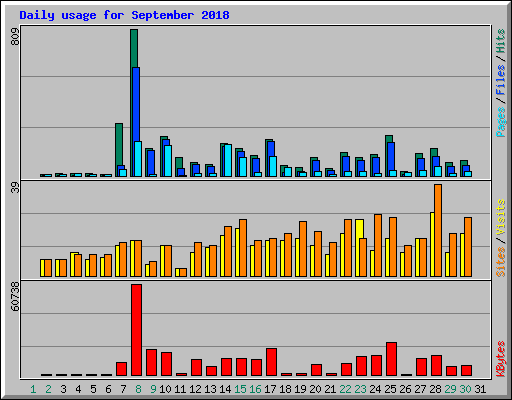The width and height of the screenshot is (512, 400).
Task: Click day label 10 on the axis
Action: pos(165,389)
